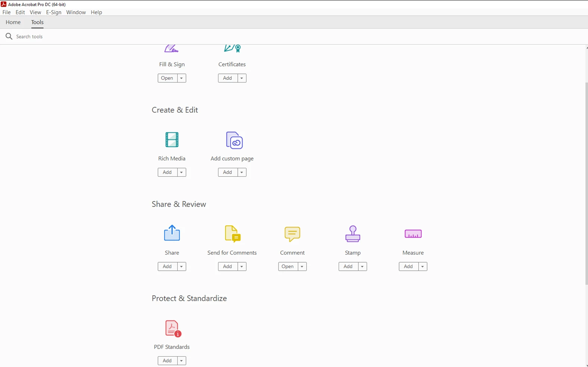Click the Send for Comments label

click(232, 253)
